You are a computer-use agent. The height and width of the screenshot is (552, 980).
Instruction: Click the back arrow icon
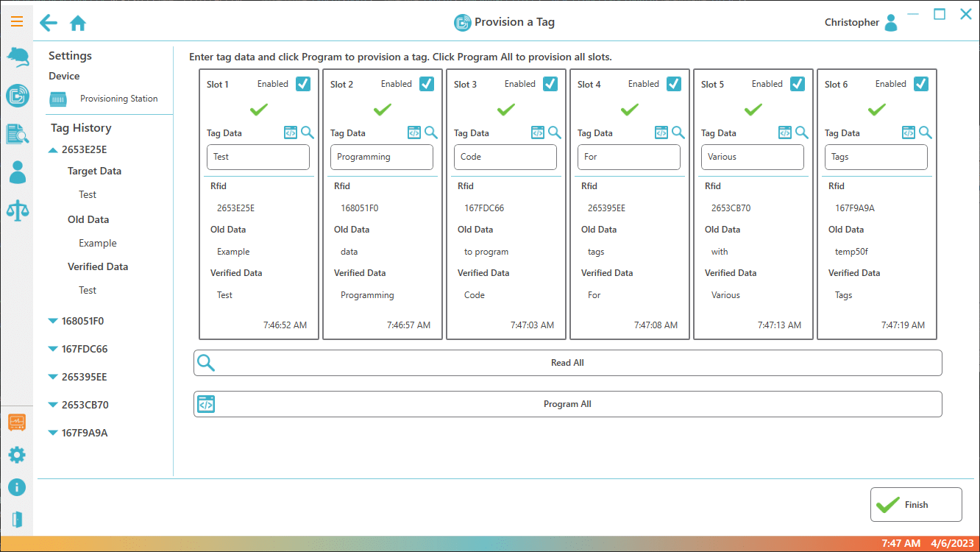(49, 23)
